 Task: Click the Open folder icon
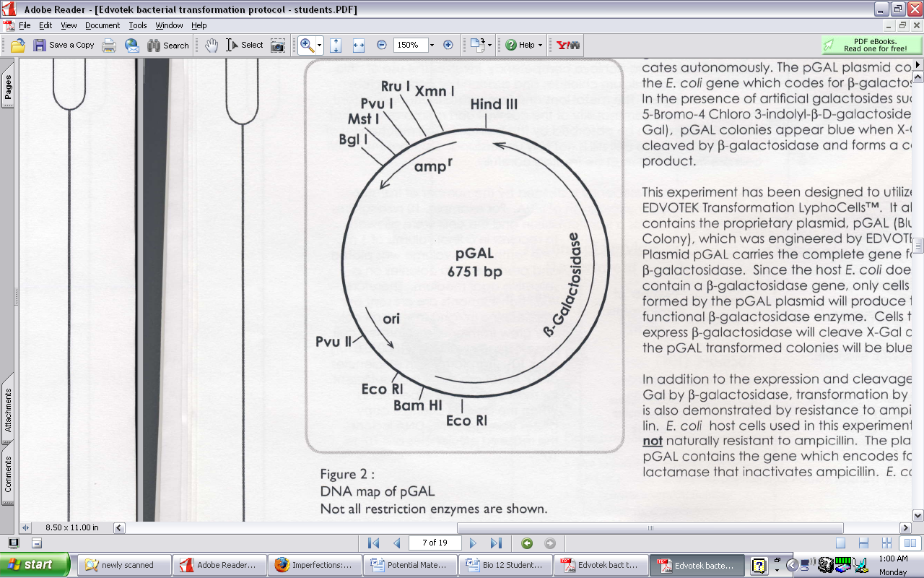18,45
